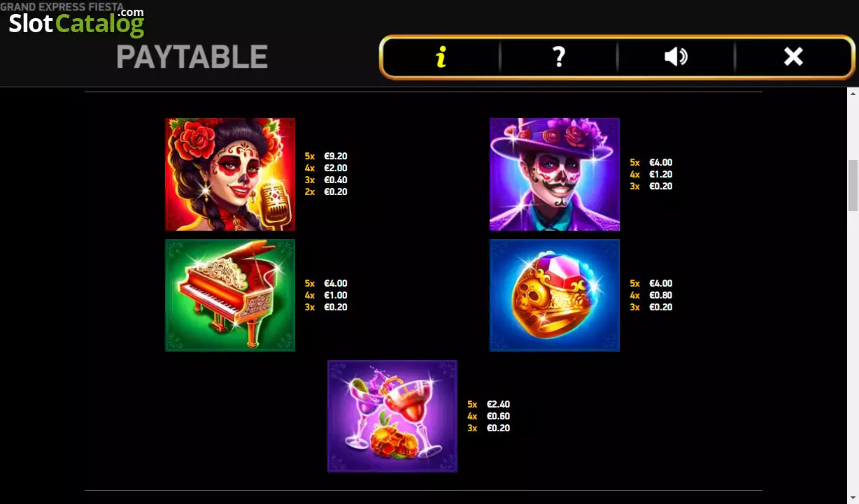Click the 5x €2.40 cocktail payout

point(489,404)
